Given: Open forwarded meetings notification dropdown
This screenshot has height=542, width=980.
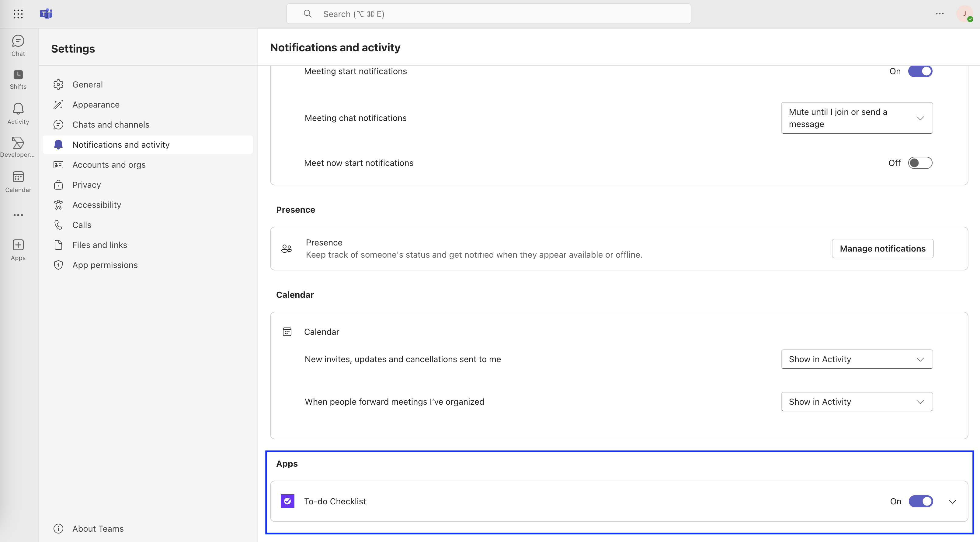Looking at the screenshot, I should 856,401.
